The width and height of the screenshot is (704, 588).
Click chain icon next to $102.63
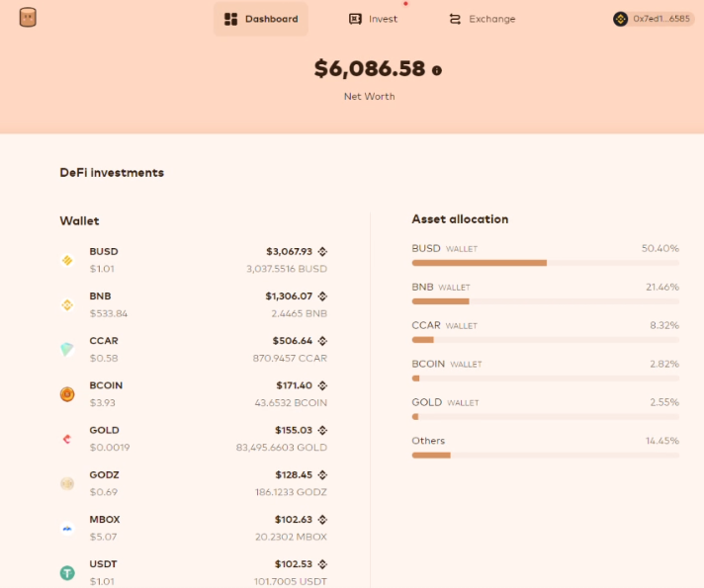(322, 520)
